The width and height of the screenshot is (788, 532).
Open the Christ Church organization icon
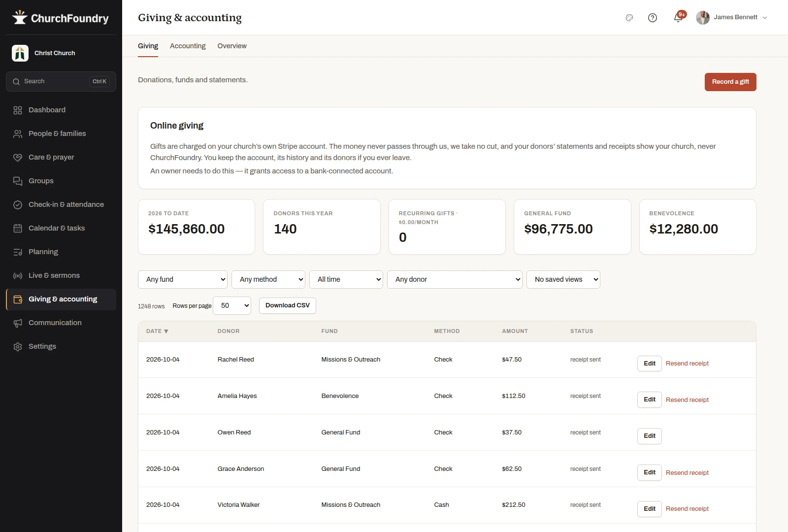tap(20, 53)
